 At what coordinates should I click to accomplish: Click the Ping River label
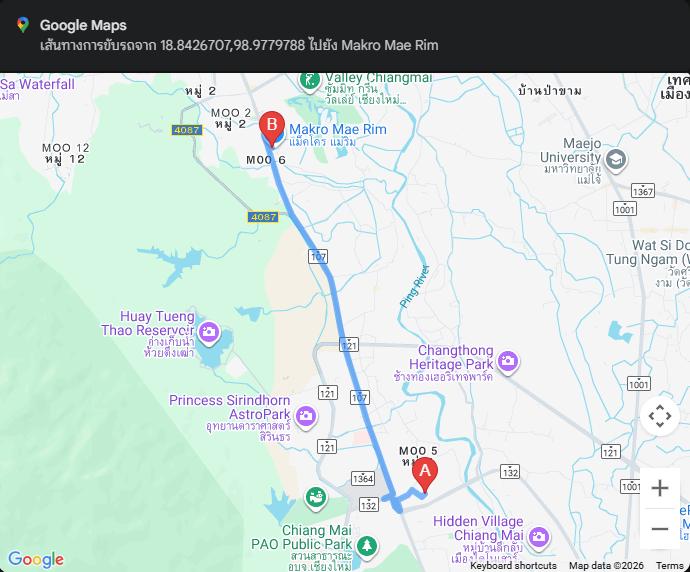(415, 286)
